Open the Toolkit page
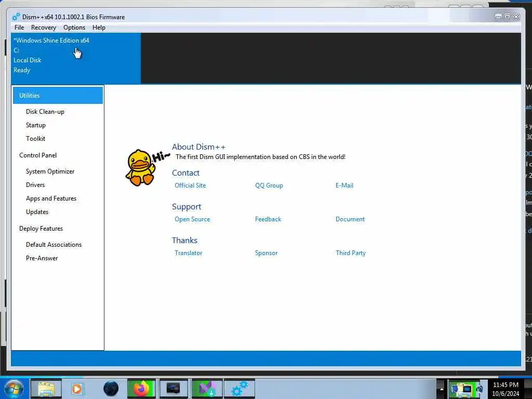 click(x=36, y=138)
